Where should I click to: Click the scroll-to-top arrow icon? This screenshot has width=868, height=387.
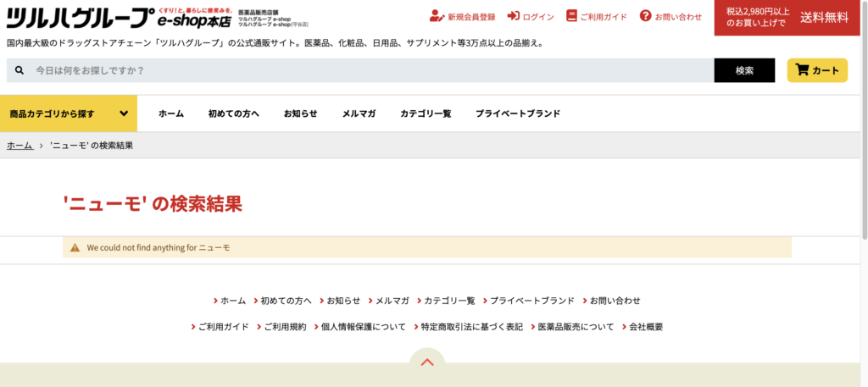coord(427,362)
